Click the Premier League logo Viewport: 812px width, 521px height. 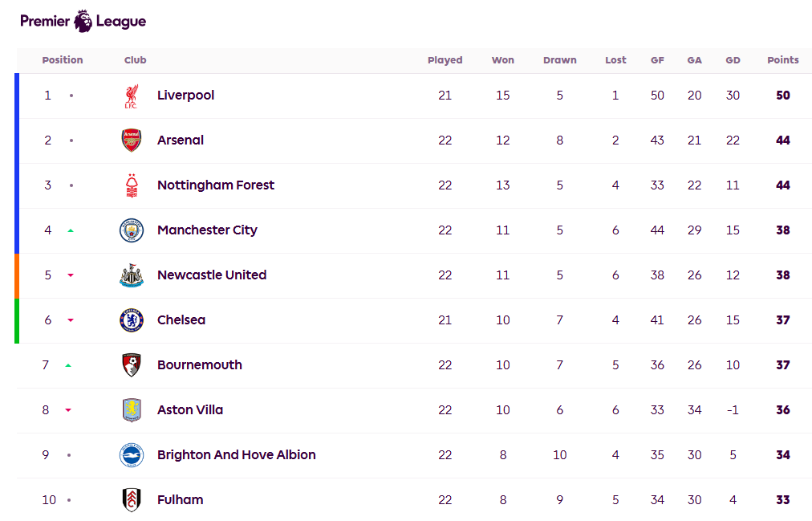pyautogui.click(x=83, y=21)
